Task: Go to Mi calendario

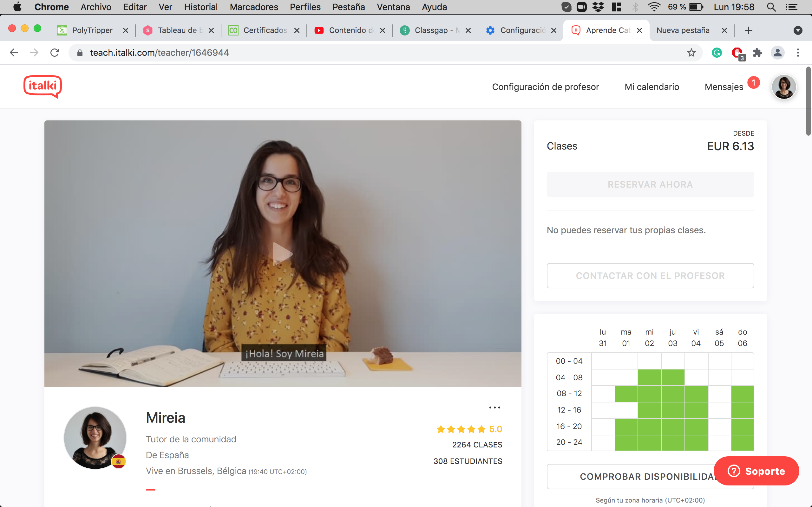Action: coord(652,87)
